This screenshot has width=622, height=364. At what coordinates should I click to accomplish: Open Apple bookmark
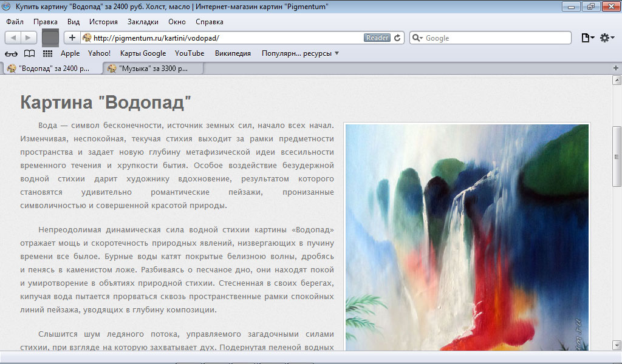pos(70,53)
